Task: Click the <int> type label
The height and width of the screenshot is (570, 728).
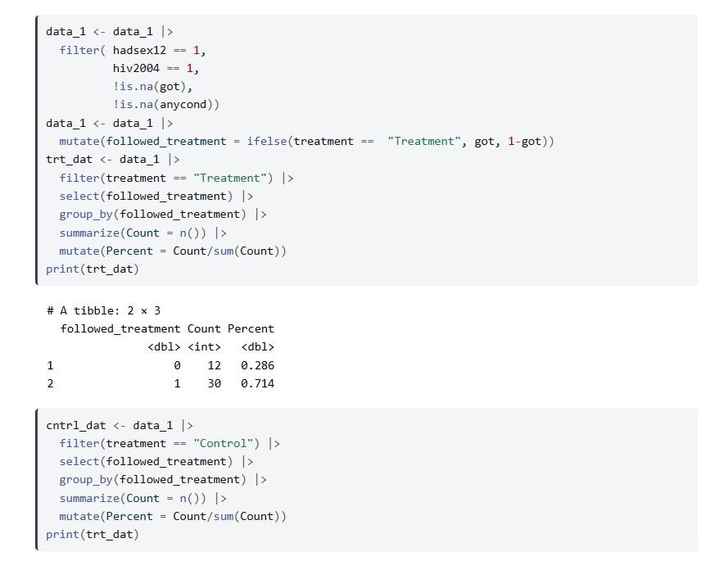Action: (204, 346)
